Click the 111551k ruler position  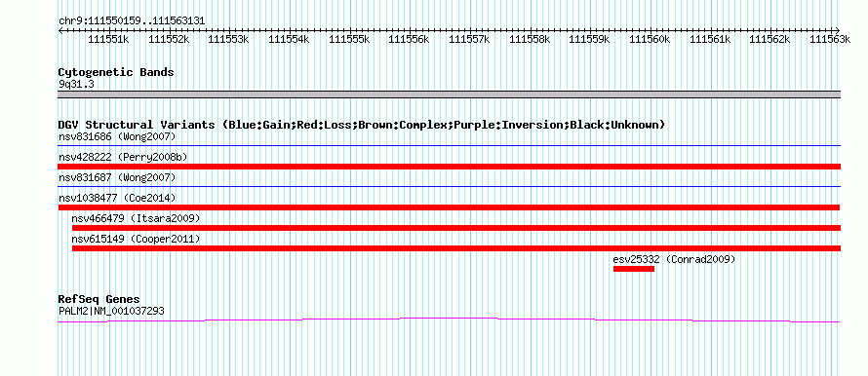click(108, 39)
